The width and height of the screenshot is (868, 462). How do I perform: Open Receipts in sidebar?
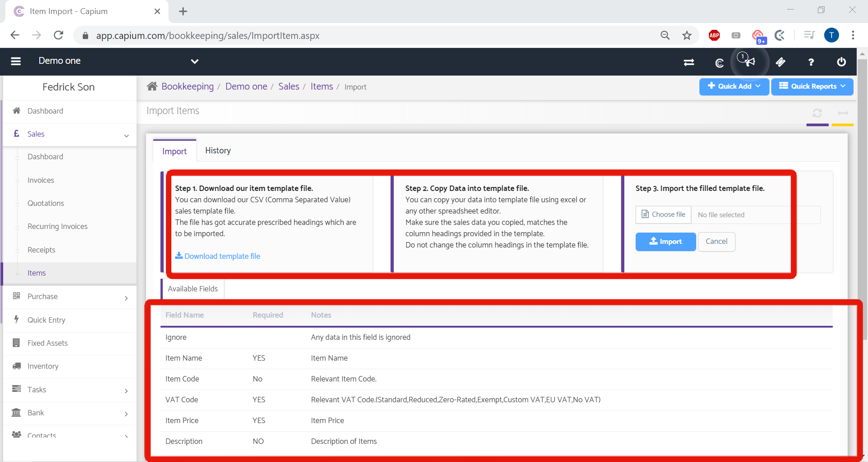coord(41,250)
